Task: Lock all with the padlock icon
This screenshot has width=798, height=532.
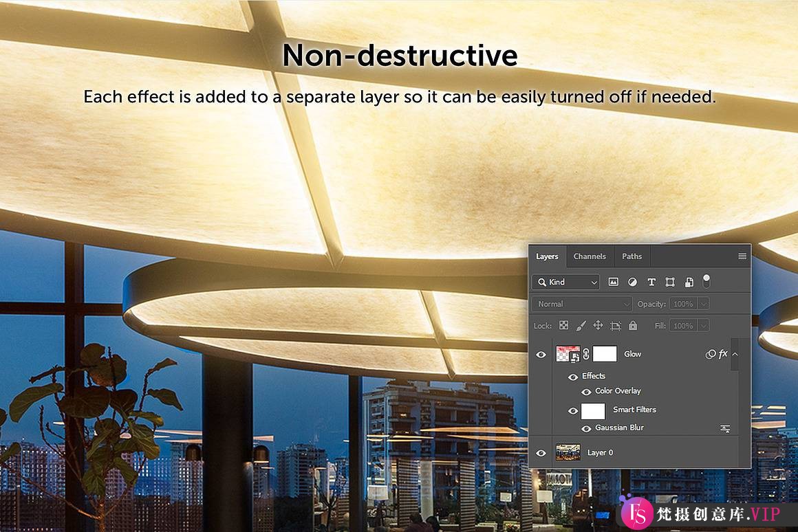Action: click(633, 326)
